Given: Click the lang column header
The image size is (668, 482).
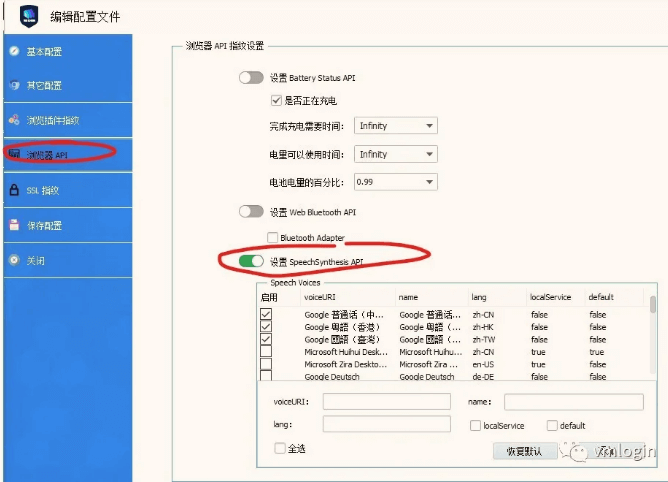Looking at the screenshot, I should tap(479, 297).
